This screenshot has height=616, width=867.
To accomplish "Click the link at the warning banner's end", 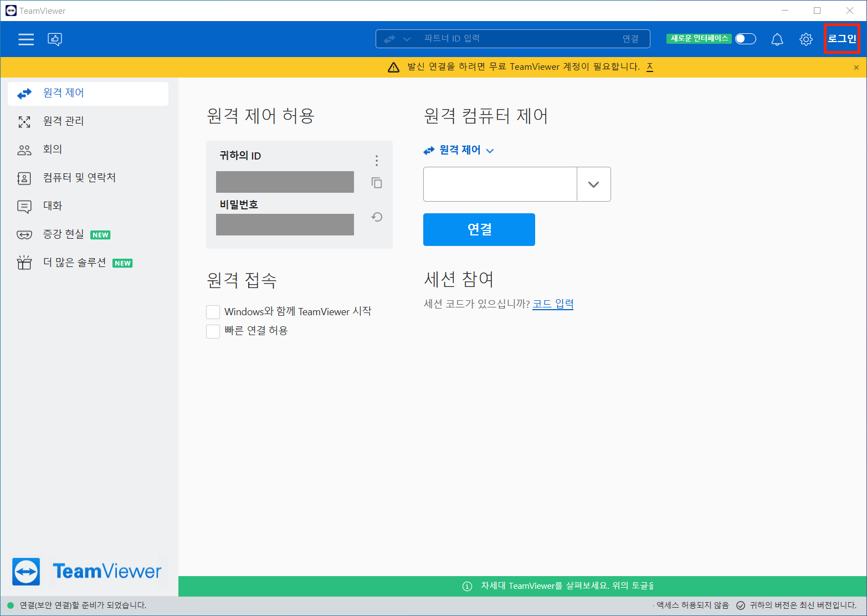I will (x=650, y=67).
